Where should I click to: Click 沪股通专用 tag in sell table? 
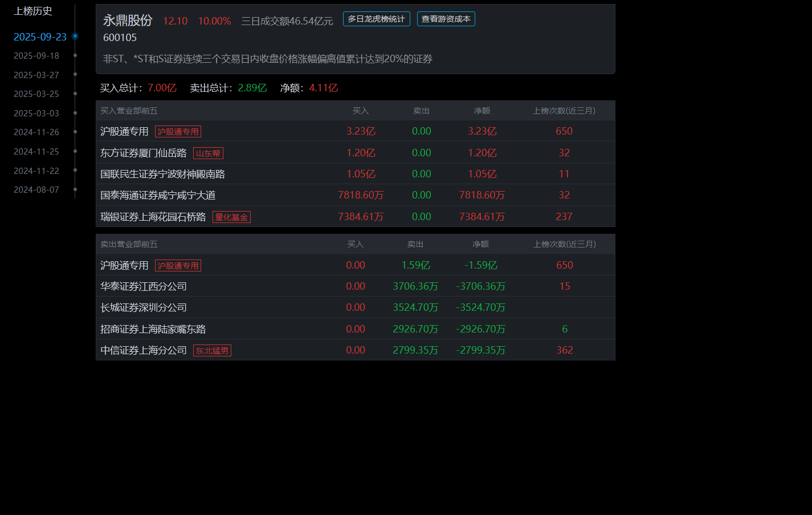(x=178, y=266)
